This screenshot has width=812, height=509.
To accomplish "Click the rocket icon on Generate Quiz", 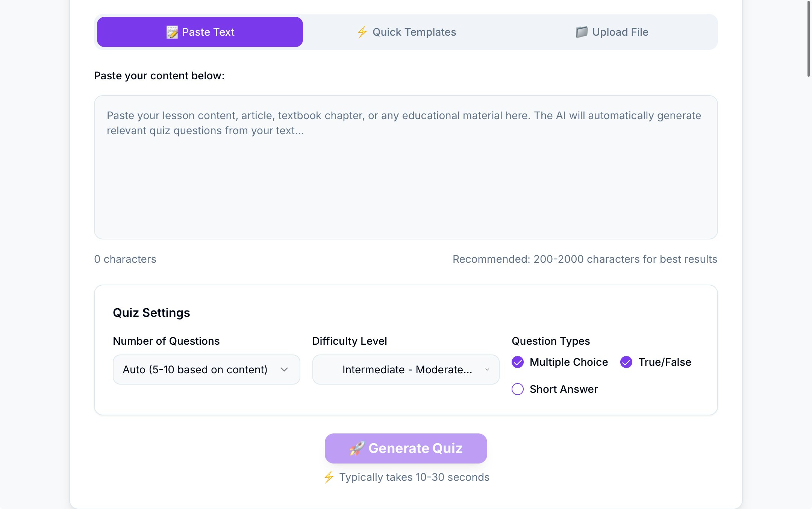I will pos(357,448).
